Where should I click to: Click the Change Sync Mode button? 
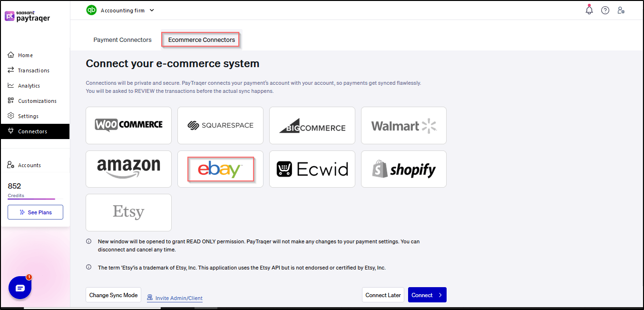point(113,295)
